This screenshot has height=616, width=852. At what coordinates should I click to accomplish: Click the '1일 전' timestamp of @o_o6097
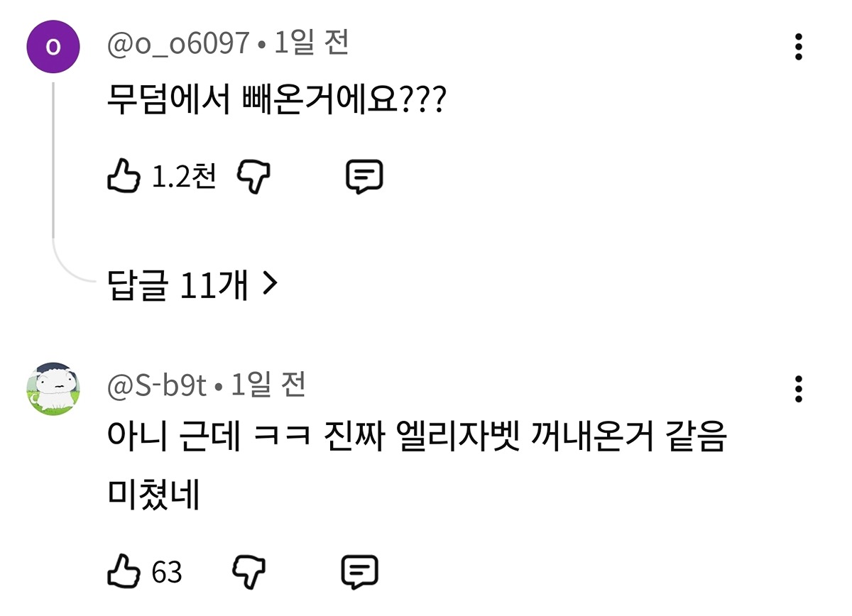click(312, 45)
